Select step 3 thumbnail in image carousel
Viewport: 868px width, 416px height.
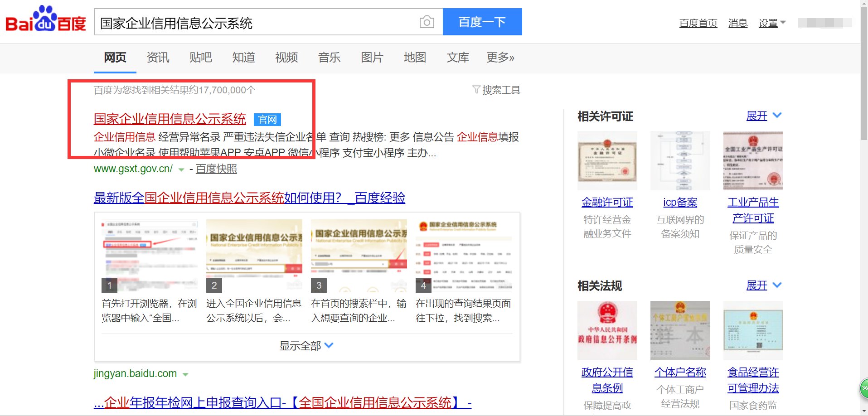359,254
